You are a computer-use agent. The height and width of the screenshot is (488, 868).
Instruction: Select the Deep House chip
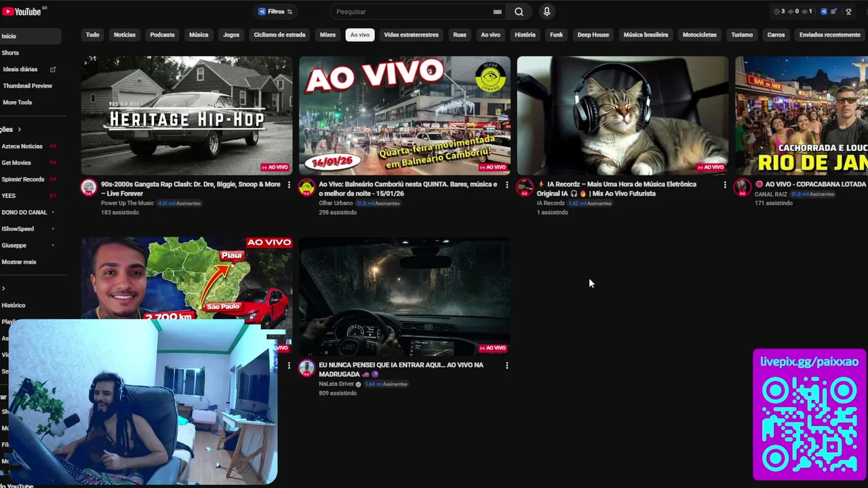pyautogui.click(x=593, y=35)
